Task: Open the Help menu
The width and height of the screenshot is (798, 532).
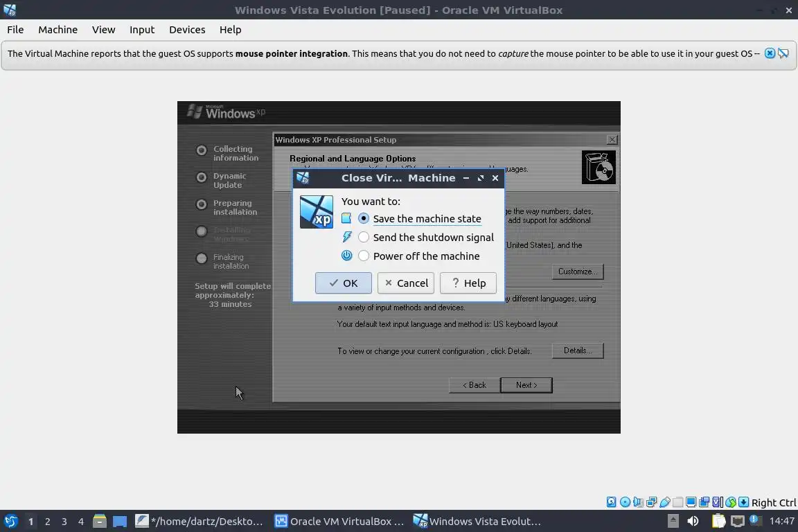Action: 231,30
